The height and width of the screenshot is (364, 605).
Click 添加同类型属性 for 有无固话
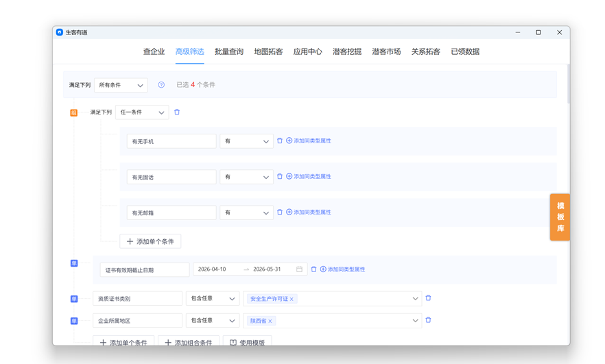click(x=308, y=177)
